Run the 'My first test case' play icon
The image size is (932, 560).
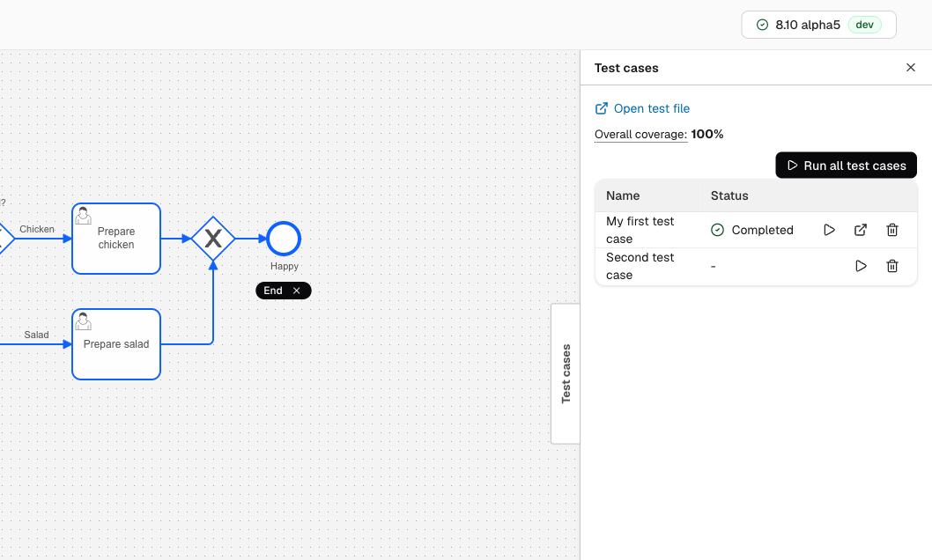click(x=829, y=230)
